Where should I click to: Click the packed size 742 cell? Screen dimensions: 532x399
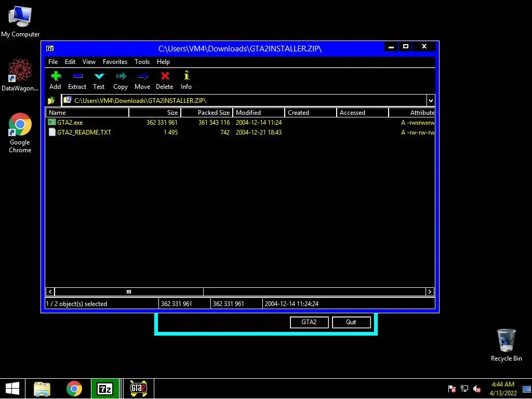224,132
